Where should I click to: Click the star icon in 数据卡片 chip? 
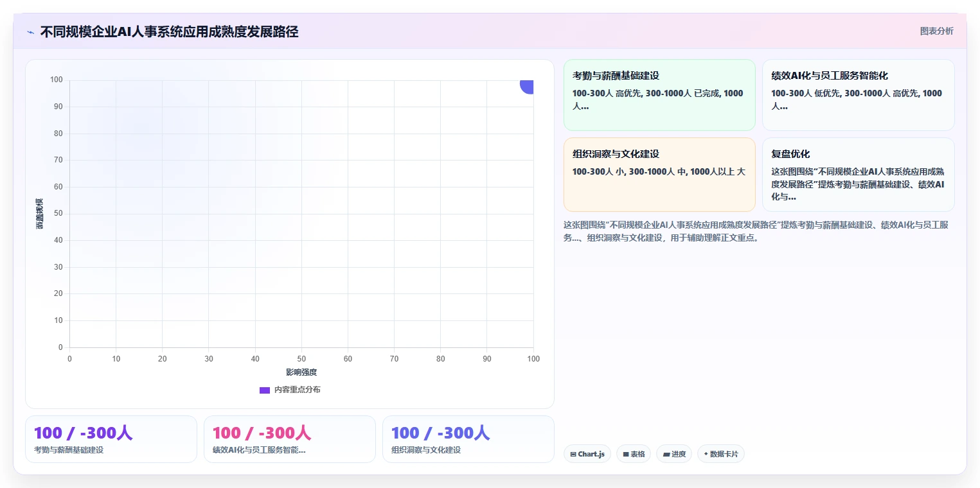(x=706, y=454)
